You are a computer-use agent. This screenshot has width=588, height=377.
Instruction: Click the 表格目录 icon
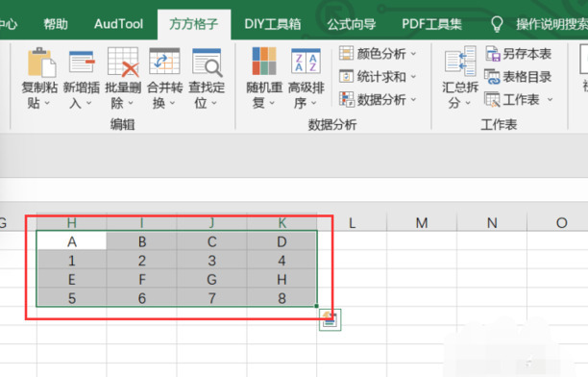coord(492,77)
